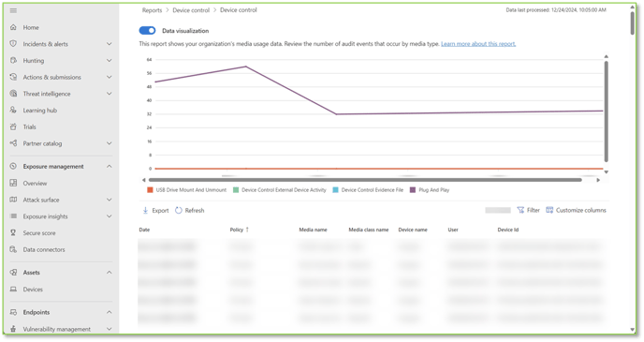The width and height of the screenshot is (644, 342).
Task: Click the Overview icon in sidebar
Action: click(13, 183)
